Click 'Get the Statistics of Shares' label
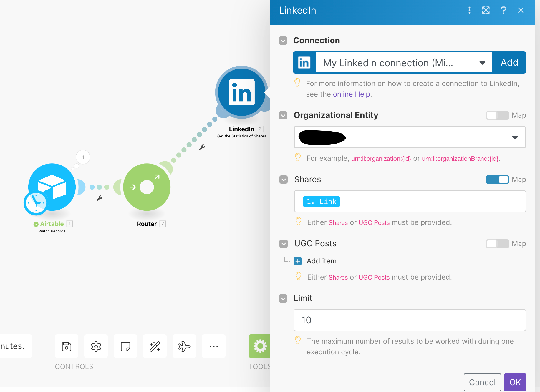Screen dimensions: 540x392 click(242, 136)
